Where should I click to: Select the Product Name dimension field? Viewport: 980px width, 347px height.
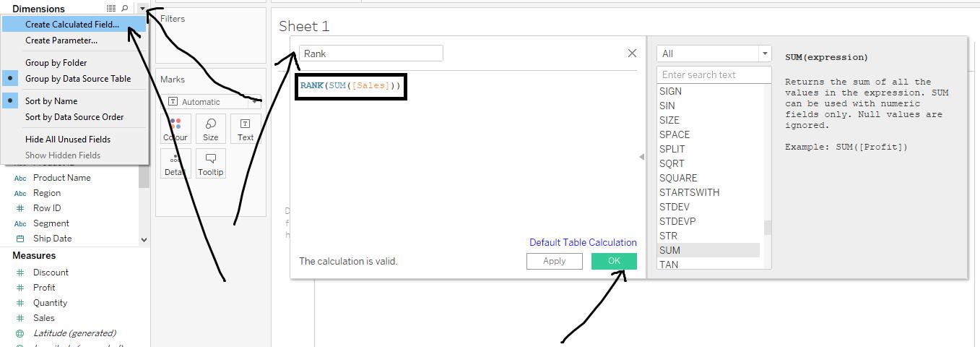[62, 178]
